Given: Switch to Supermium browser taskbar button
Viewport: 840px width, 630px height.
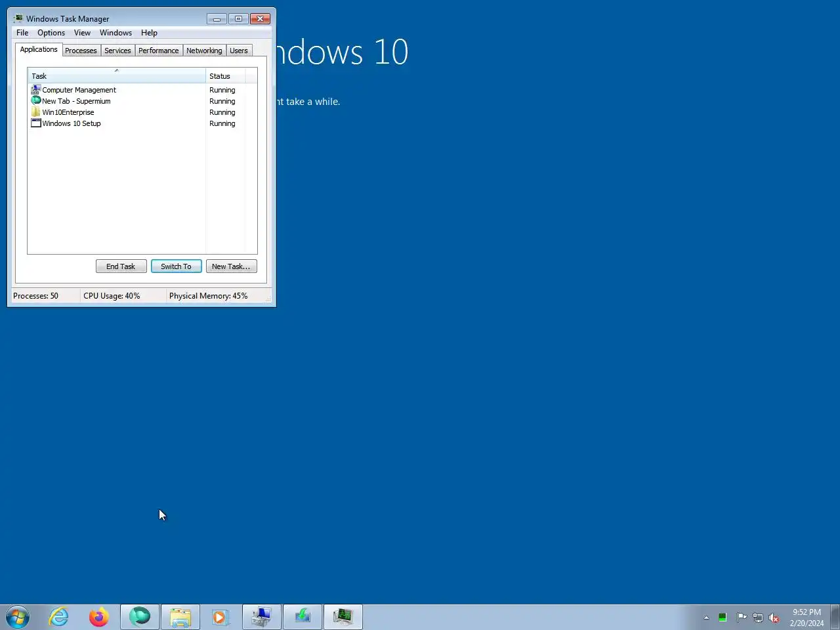Looking at the screenshot, I should click(x=140, y=617).
